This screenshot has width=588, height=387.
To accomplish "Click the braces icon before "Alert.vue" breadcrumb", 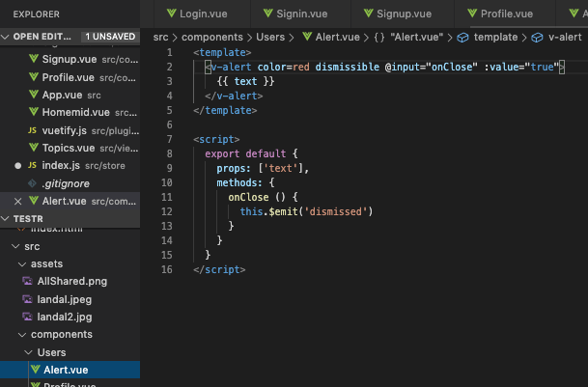I will tap(378, 37).
